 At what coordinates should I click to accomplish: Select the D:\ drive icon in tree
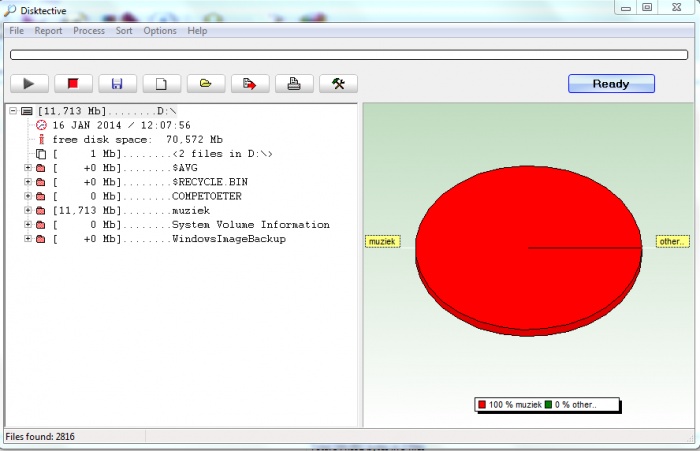[x=27, y=111]
